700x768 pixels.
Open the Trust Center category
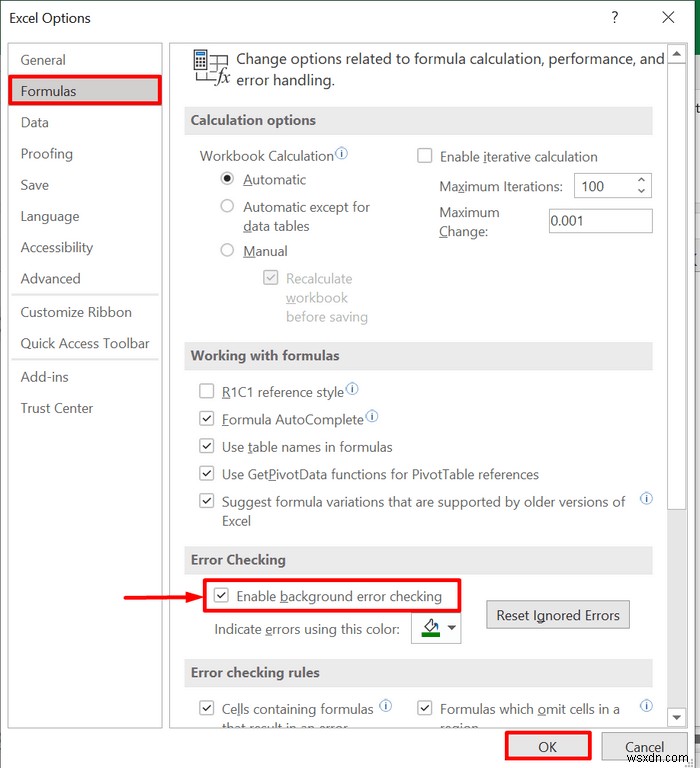click(x=85, y=408)
